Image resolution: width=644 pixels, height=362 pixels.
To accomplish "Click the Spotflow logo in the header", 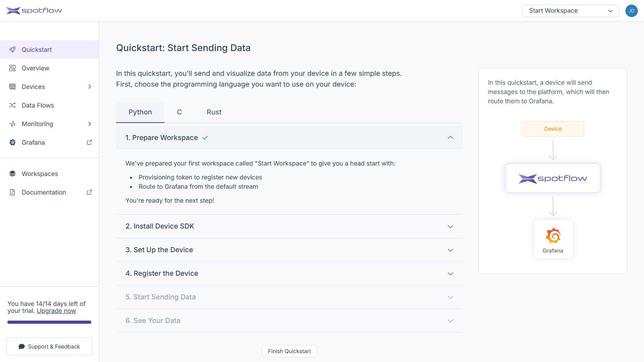I will coord(34,10).
